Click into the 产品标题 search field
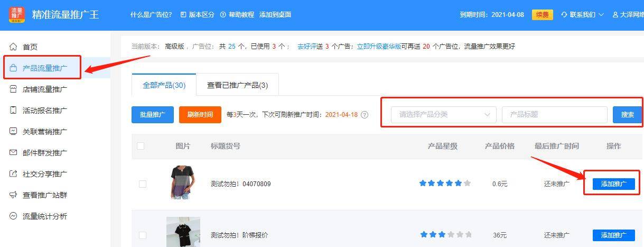The width and height of the screenshot is (644, 247). [555, 114]
